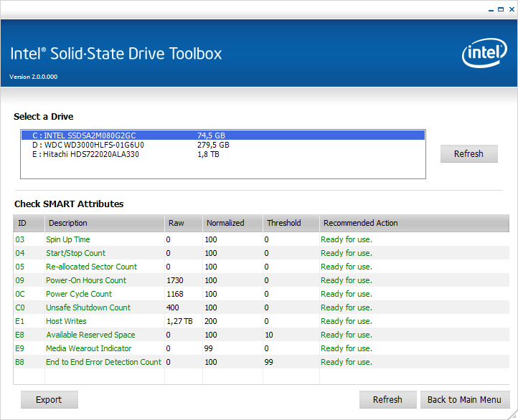518x420 pixels.
Task: Click Version 2.0.0.000 label
Action: click(x=34, y=77)
